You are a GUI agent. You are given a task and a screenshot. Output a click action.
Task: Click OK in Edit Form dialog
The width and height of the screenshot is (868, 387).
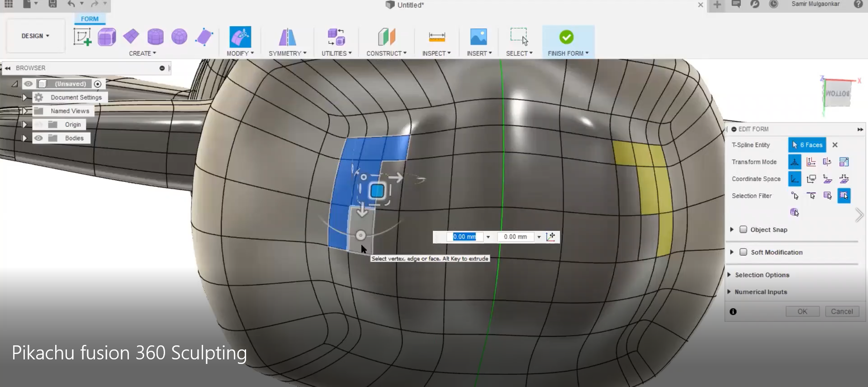click(802, 311)
